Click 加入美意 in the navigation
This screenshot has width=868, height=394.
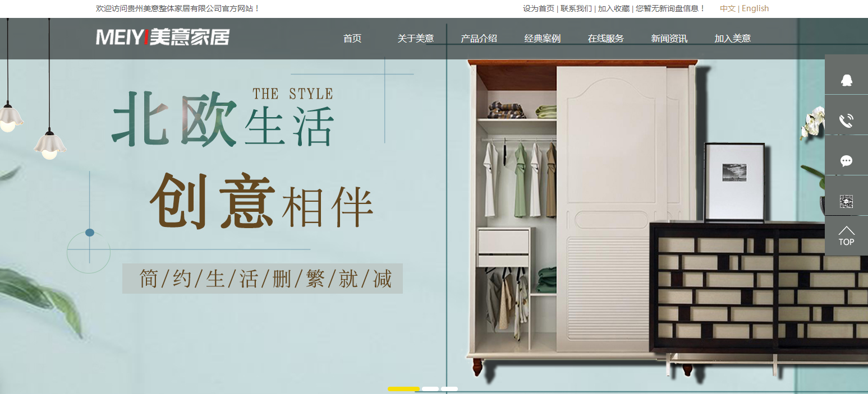[x=732, y=39]
